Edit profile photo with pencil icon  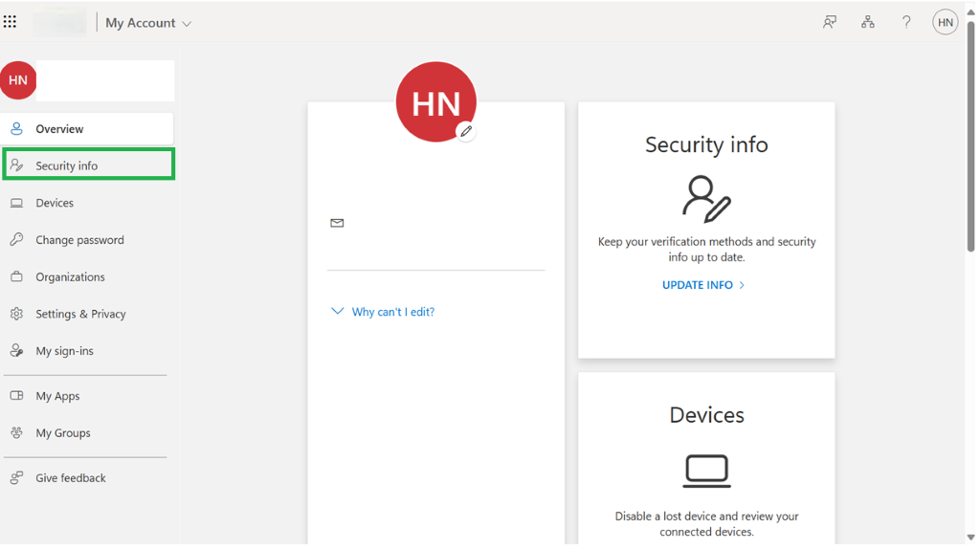coord(466,131)
